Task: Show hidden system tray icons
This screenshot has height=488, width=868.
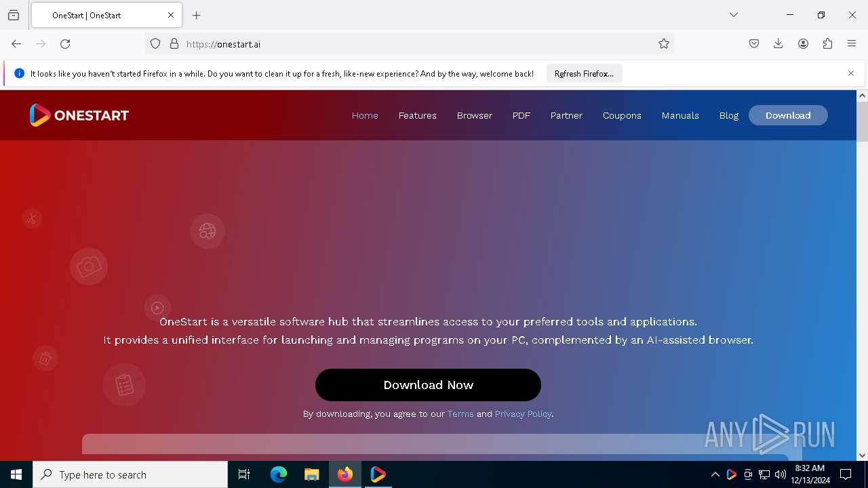Action: coord(715,474)
